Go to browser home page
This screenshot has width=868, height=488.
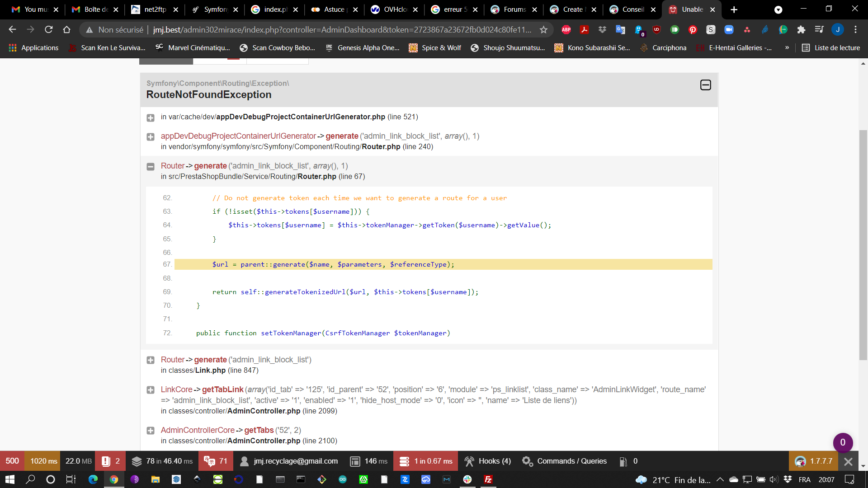point(66,29)
